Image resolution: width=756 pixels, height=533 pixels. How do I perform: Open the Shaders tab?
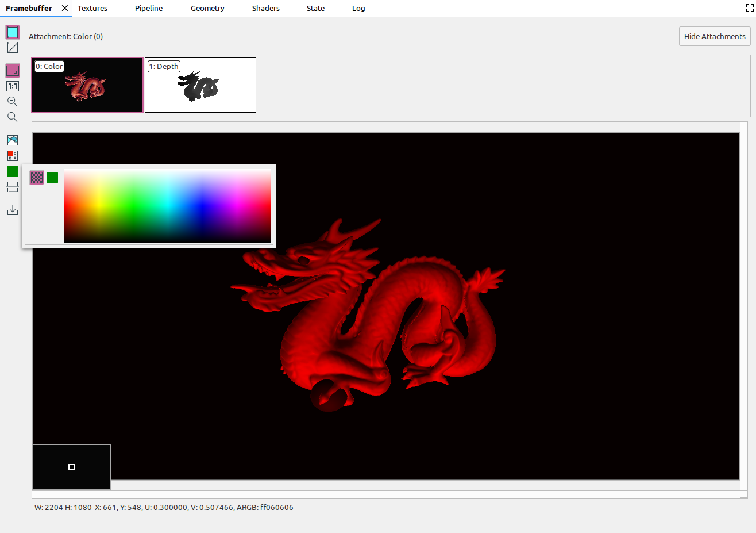(x=265, y=9)
